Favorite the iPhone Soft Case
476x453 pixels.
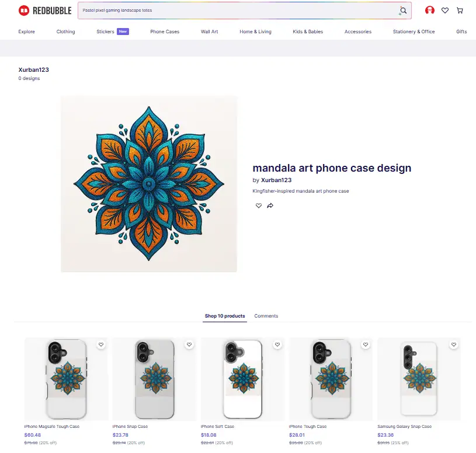[277, 344]
